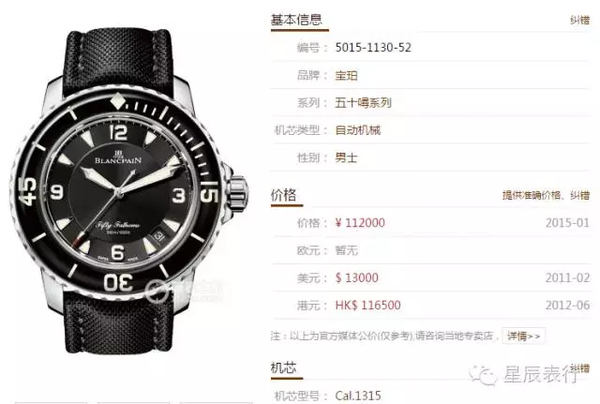This screenshot has height=404, width=600.
Task: Open the Cal.1315 movement model link
Action: pyautogui.click(x=358, y=395)
